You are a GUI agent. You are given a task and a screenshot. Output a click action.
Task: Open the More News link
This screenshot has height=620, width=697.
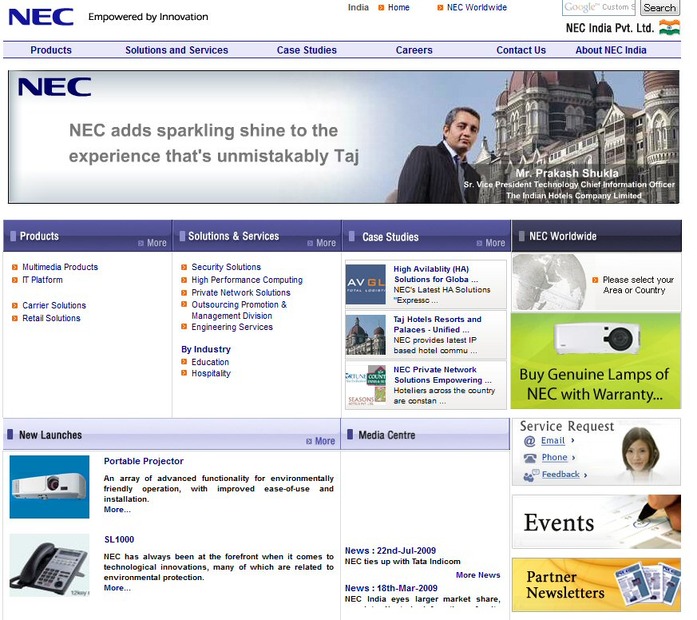tap(478, 575)
